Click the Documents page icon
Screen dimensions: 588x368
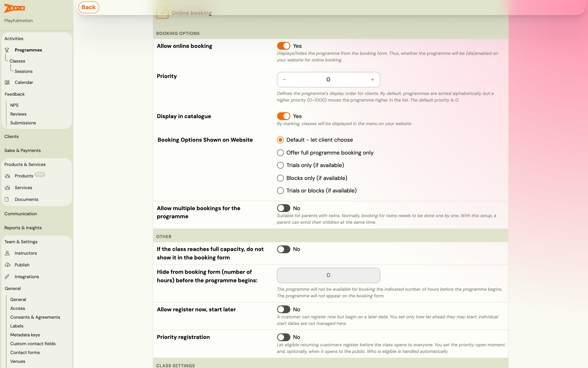(x=7, y=199)
